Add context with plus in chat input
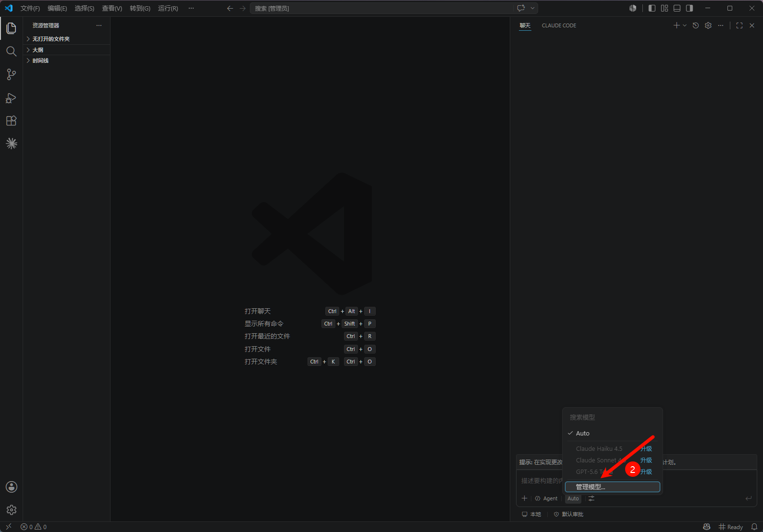763x532 pixels. pos(525,498)
